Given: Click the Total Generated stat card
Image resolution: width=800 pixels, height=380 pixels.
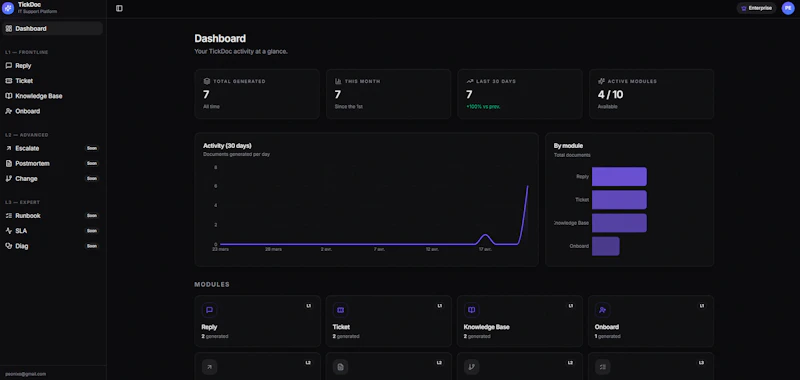Looking at the screenshot, I should 257,94.
